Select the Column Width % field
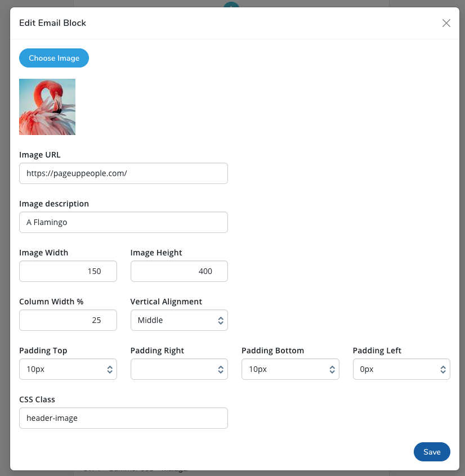 [x=68, y=320]
